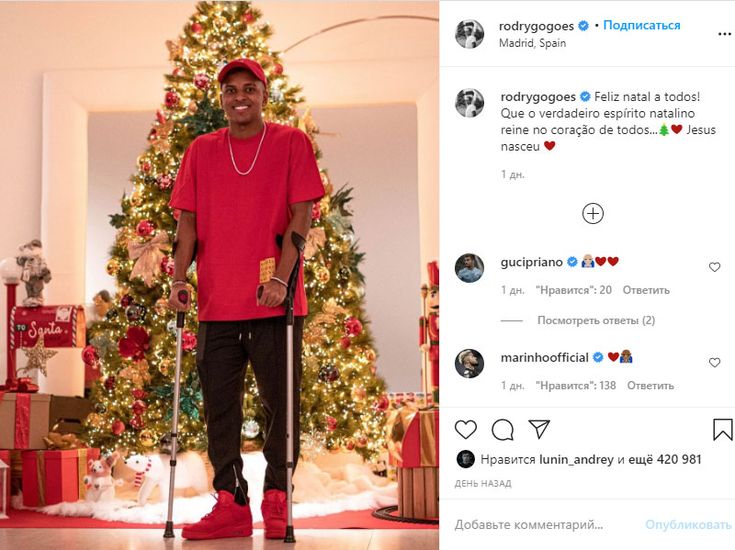Expand replies via Посмотреть ответы (2)

point(596,320)
